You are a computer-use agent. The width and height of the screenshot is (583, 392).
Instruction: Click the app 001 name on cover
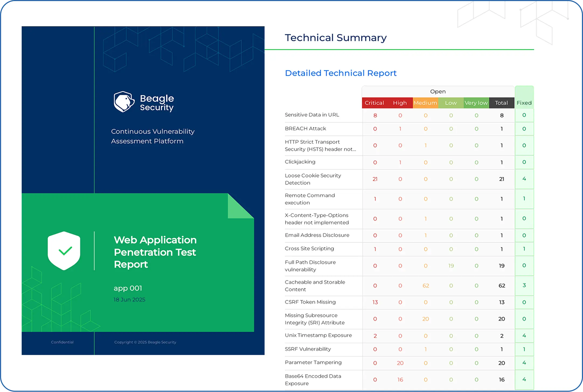pyautogui.click(x=128, y=288)
